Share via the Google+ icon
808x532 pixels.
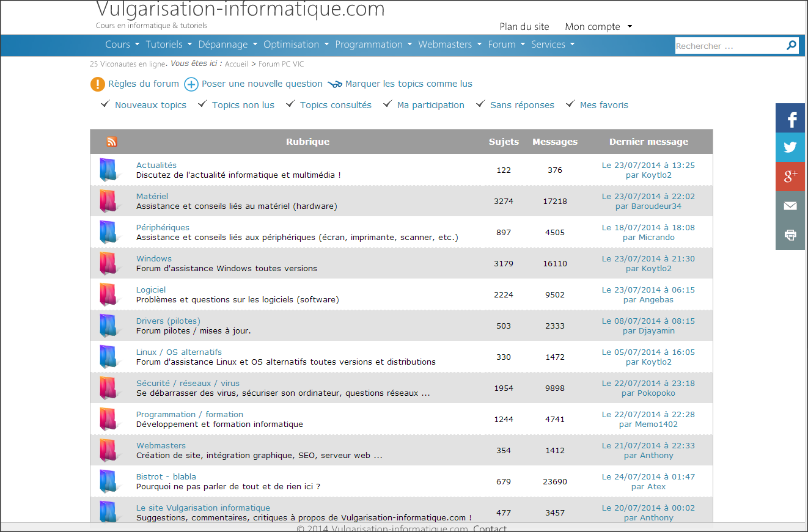(791, 177)
